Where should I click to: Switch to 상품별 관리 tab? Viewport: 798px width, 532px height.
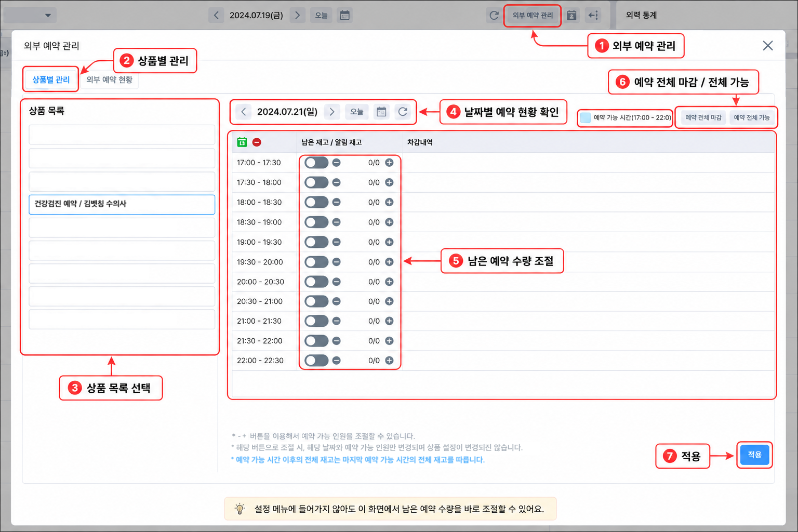(x=51, y=79)
